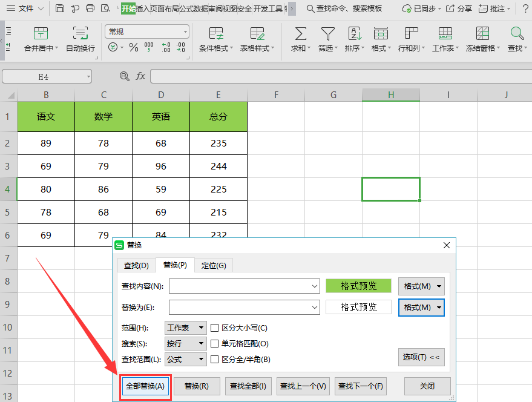Open the 常规 number format dropdown
Screen dimensions: 532x402
click(x=147, y=31)
